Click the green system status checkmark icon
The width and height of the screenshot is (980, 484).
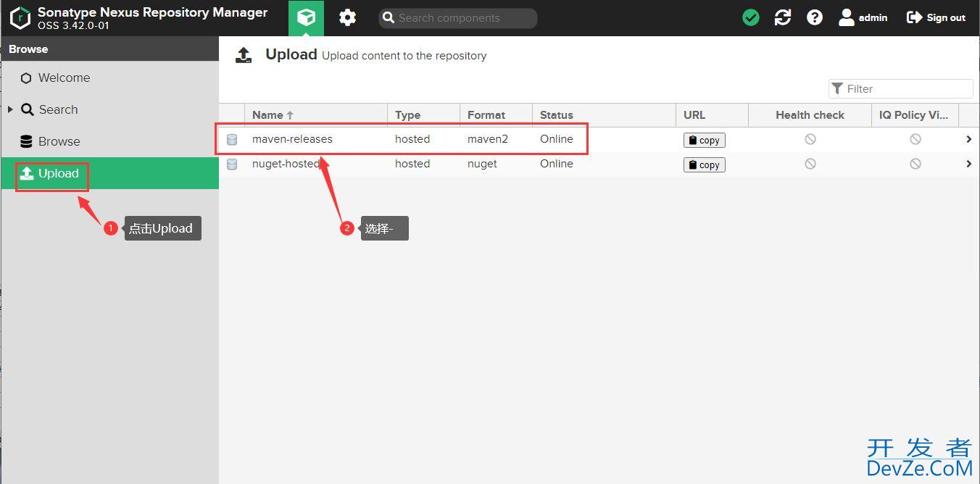coord(751,17)
